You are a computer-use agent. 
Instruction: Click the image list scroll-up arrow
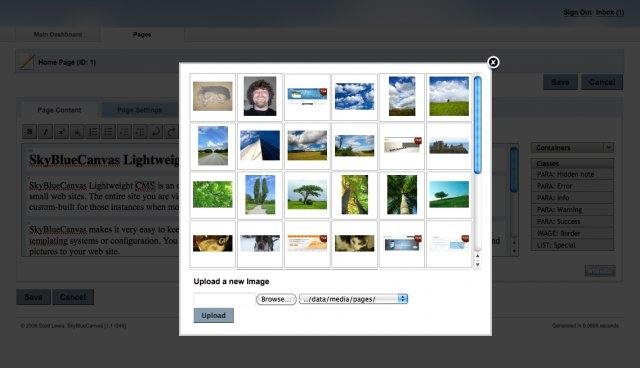coord(478,256)
